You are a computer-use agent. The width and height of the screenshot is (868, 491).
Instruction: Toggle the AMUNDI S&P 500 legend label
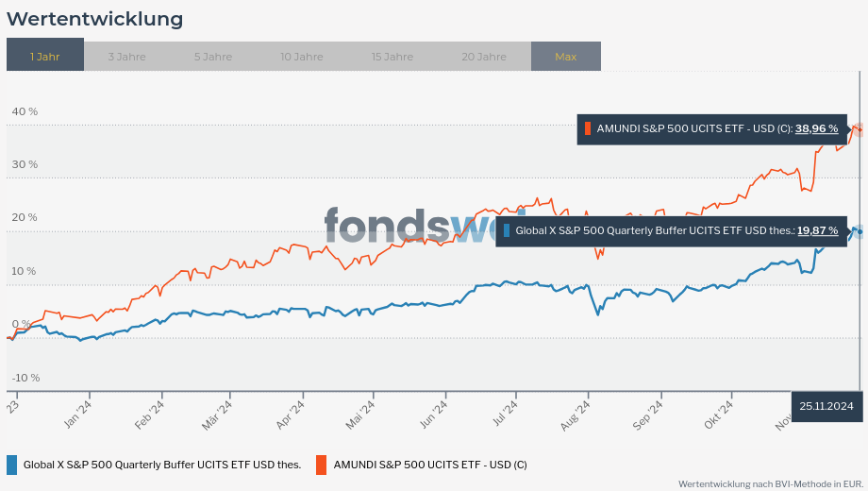point(430,464)
